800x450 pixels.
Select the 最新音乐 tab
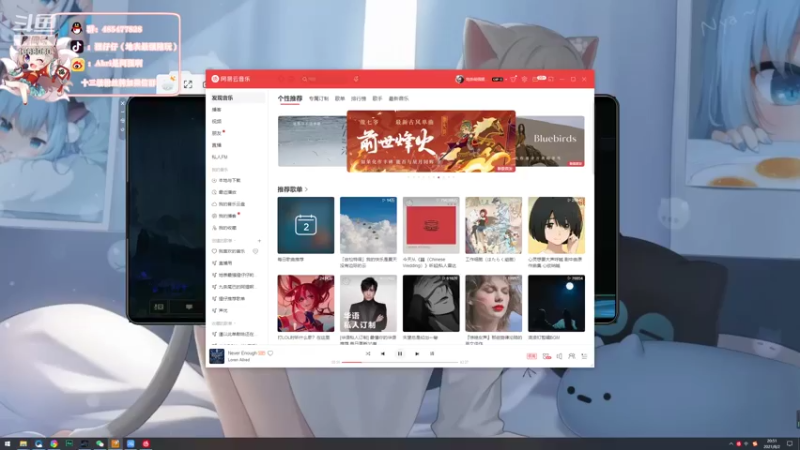[x=398, y=98]
